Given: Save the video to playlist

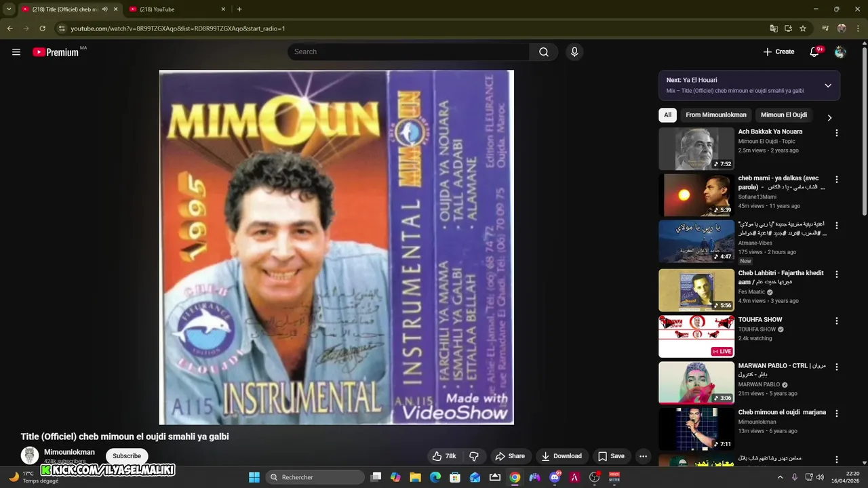Looking at the screenshot, I should (x=611, y=456).
